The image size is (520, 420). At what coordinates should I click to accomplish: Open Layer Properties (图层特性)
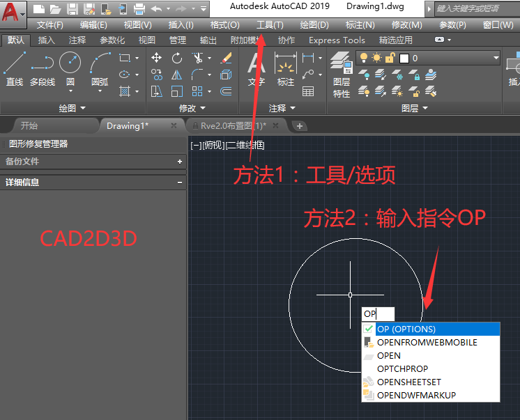[x=342, y=75]
